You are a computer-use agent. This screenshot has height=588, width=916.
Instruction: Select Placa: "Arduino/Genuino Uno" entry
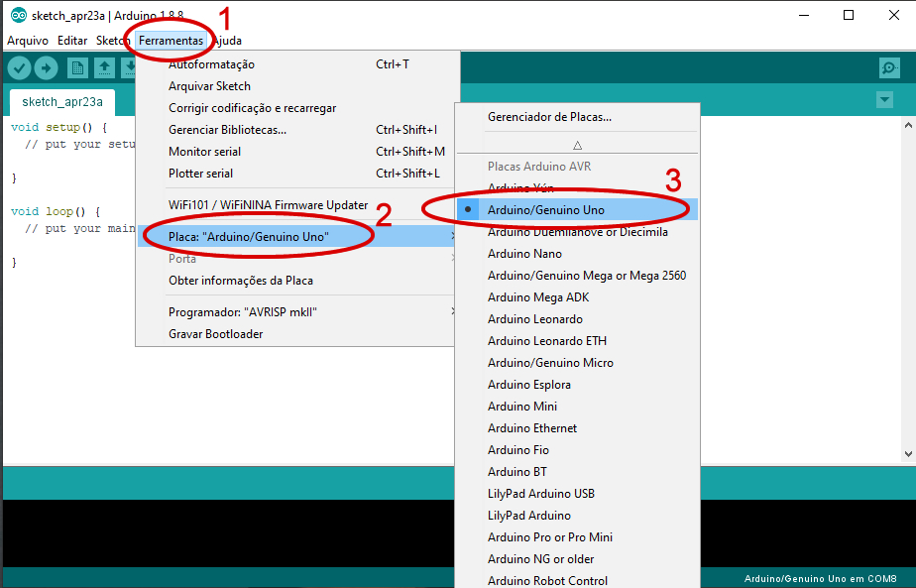(297, 237)
